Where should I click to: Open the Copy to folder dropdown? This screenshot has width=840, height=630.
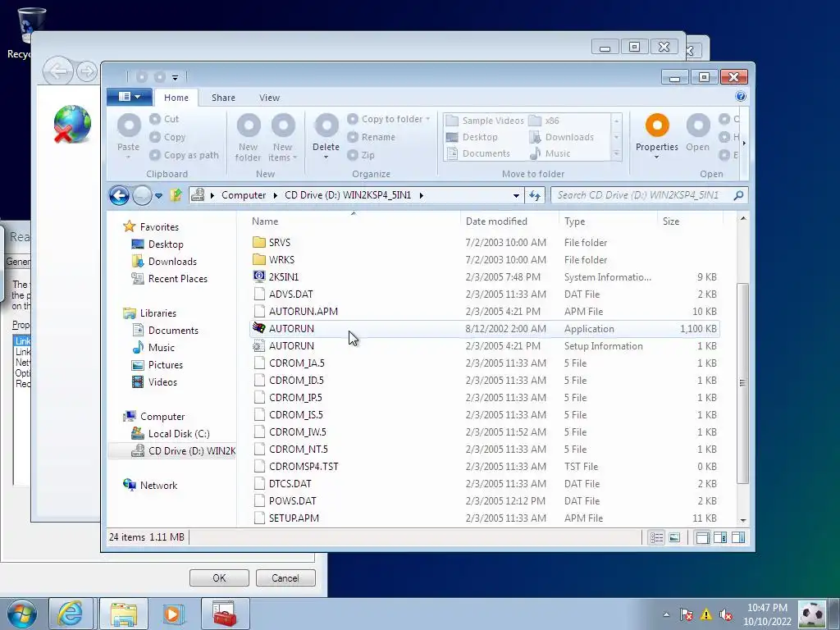click(428, 119)
